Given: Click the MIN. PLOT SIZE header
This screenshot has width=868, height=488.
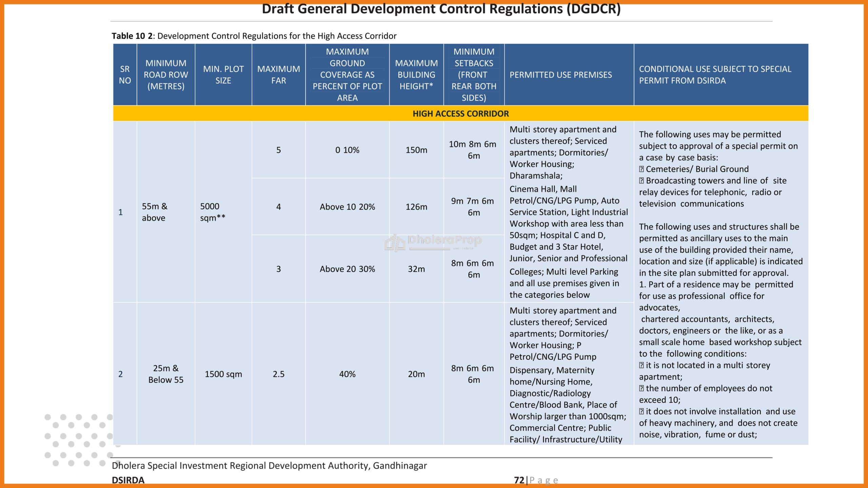Looking at the screenshot, I should [x=223, y=75].
